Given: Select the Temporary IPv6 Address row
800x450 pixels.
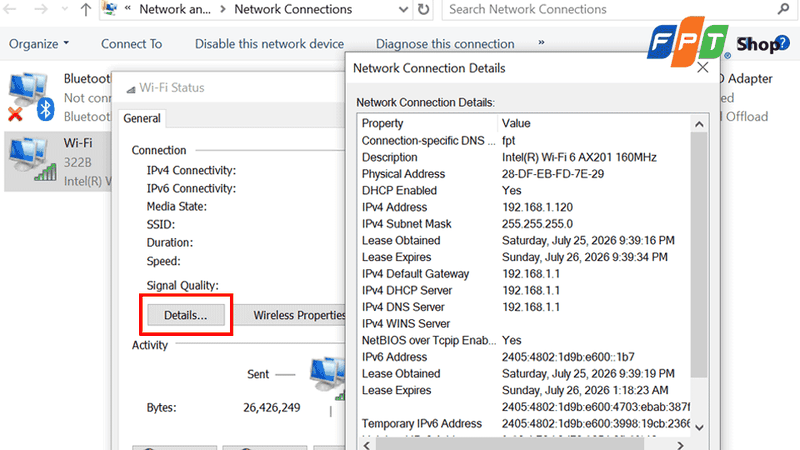Looking at the screenshot, I should (524, 423).
